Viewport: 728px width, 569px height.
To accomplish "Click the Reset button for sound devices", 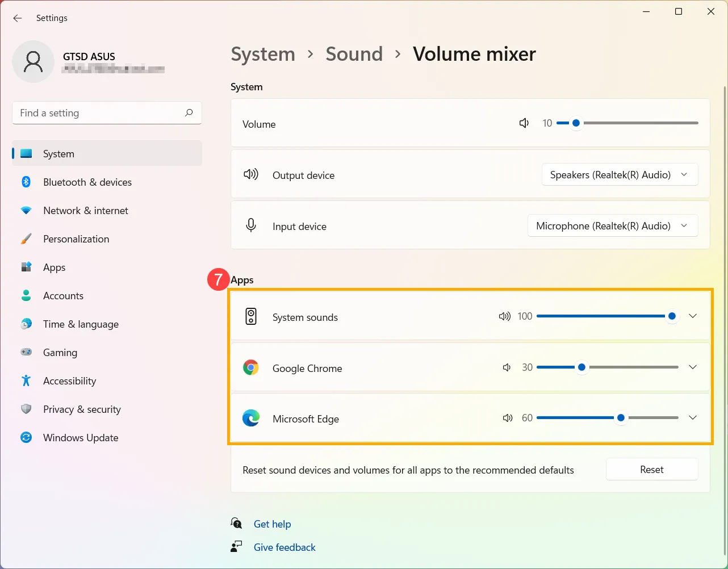I will [x=651, y=469].
